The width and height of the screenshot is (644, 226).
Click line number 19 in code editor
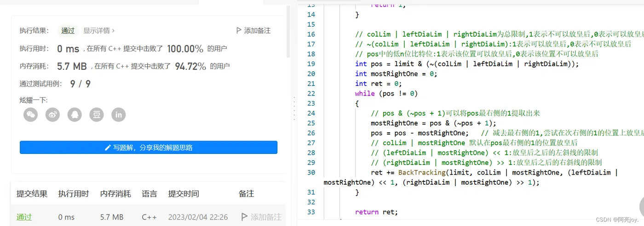pyautogui.click(x=310, y=64)
